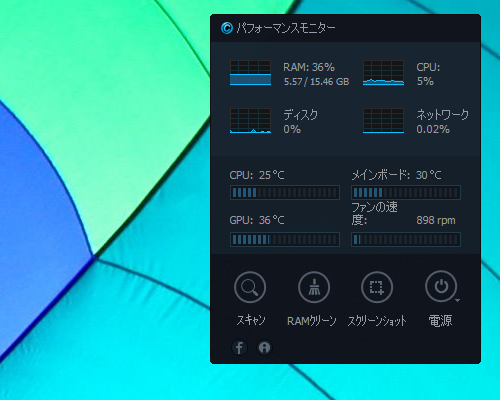The width and height of the screenshot is (500, 400).
Task: Open the Facebook icon link
Action: (239, 348)
